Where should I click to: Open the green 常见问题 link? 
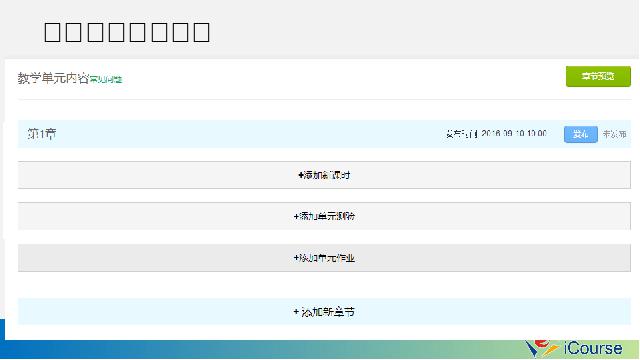[106, 79]
